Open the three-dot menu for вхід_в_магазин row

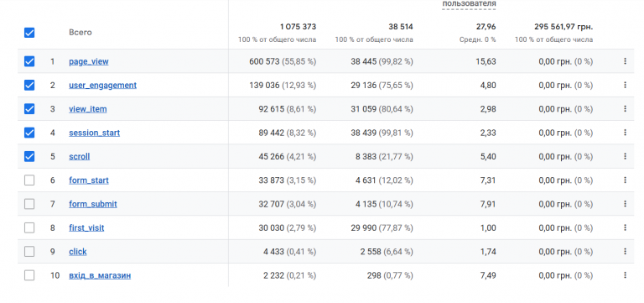pyautogui.click(x=625, y=275)
